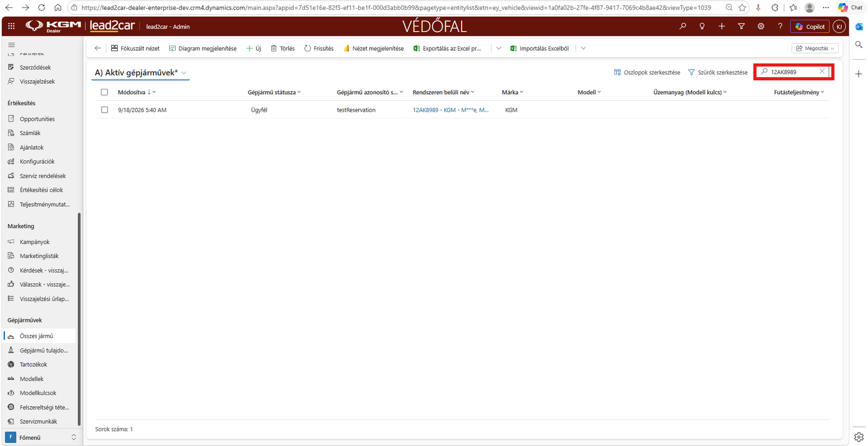
Task: Toggle the select-all rows checkbox
Action: [x=104, y=92]
